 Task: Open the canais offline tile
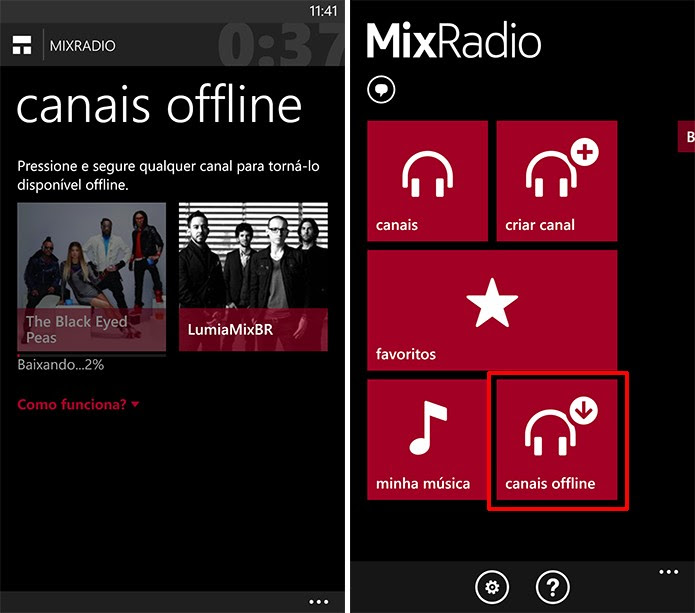(557, 439)
